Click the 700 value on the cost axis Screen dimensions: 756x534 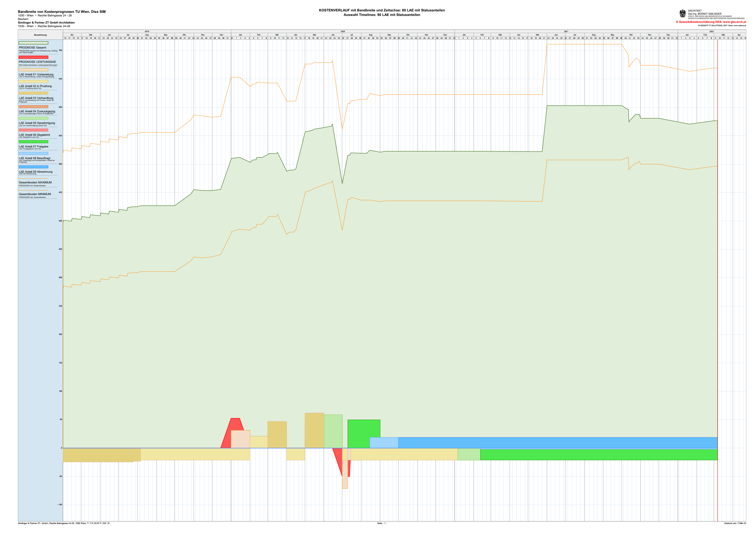click(x=60, y=50)
